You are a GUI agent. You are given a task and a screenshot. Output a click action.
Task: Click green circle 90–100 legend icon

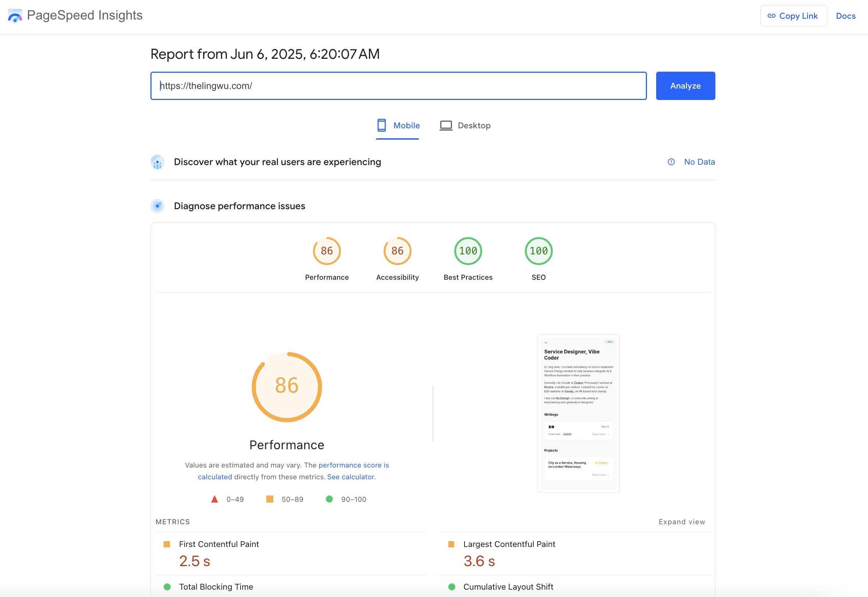pyautogui.click(x=329, y=499)
